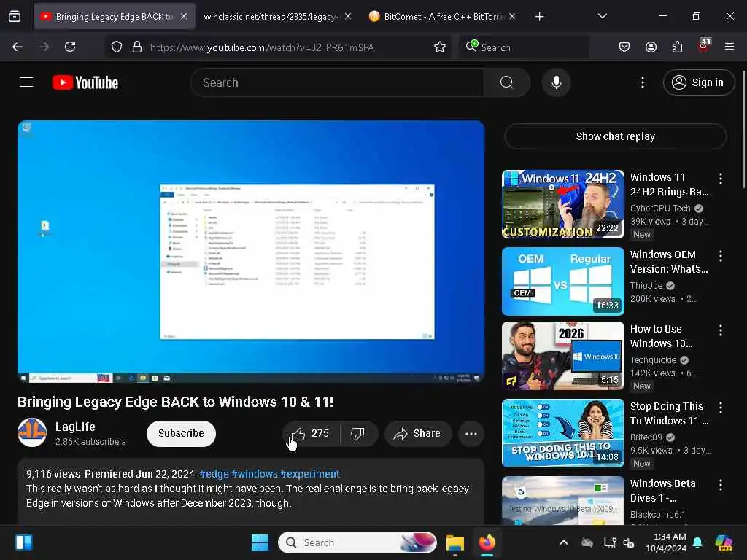Switch to the BitComet tab
747x560 pixels.
tap(438, 17)
